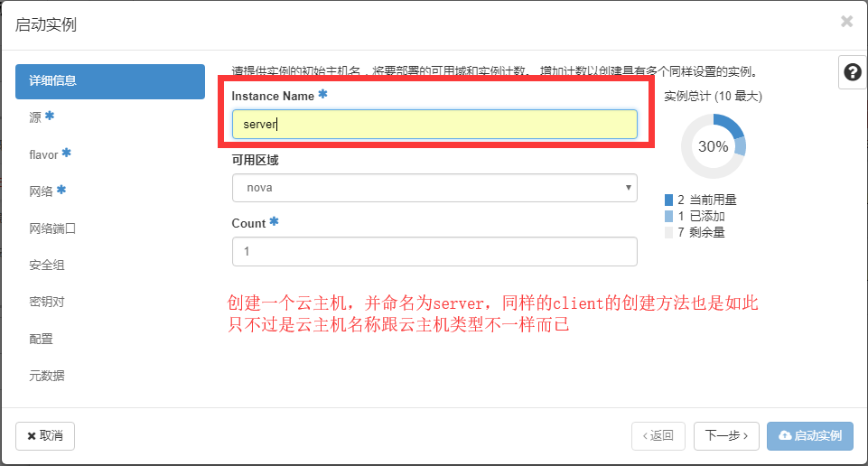Select the 元数据 step

[47, 377]
